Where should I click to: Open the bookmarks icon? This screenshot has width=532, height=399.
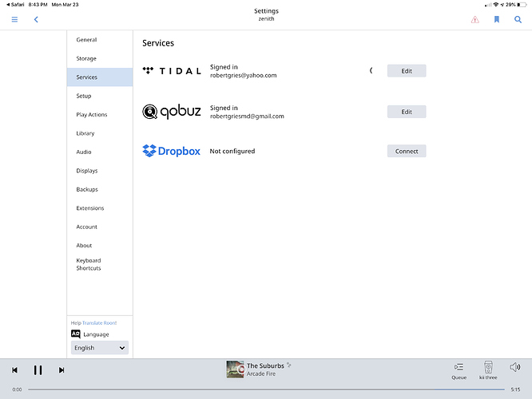click(x=497, y=19)
